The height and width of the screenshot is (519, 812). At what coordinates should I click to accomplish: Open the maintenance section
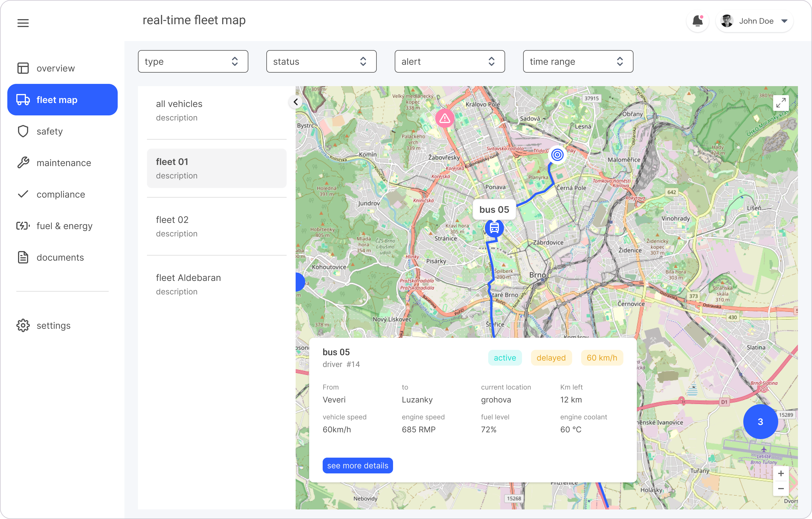coord(63,163)
